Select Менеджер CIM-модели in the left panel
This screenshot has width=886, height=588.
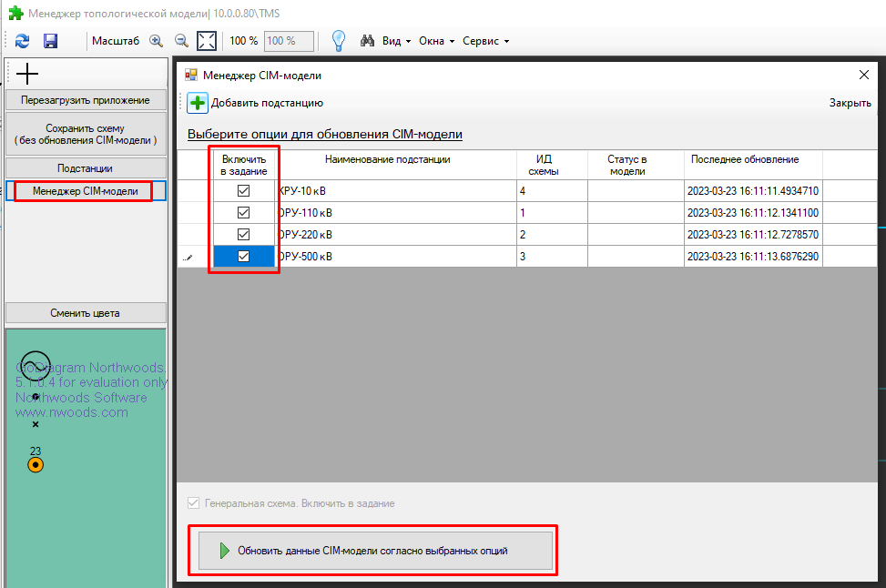86,191
